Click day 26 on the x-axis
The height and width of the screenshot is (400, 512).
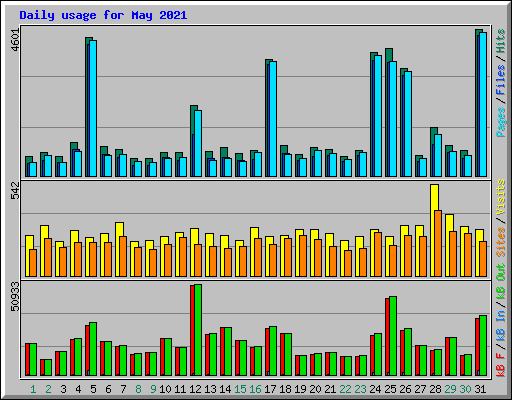(405, 389)
